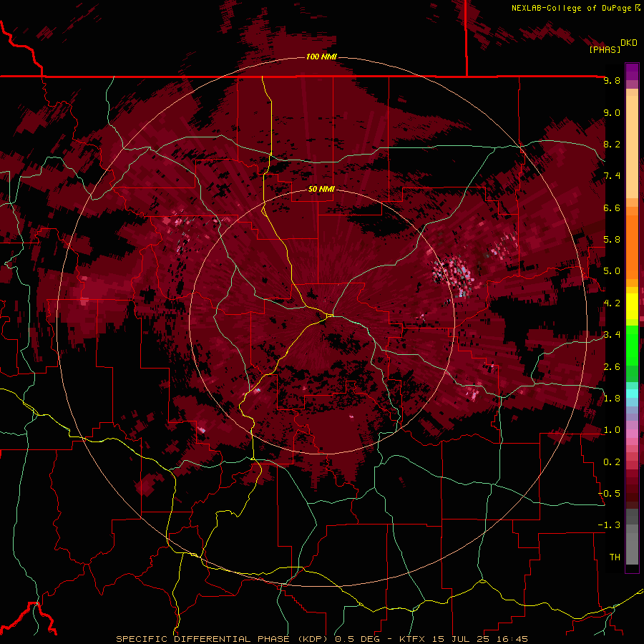This screenshot has width=644, height=644.
Task: Click the 6.6 value on color scale
Action: (x=612, y=208)
